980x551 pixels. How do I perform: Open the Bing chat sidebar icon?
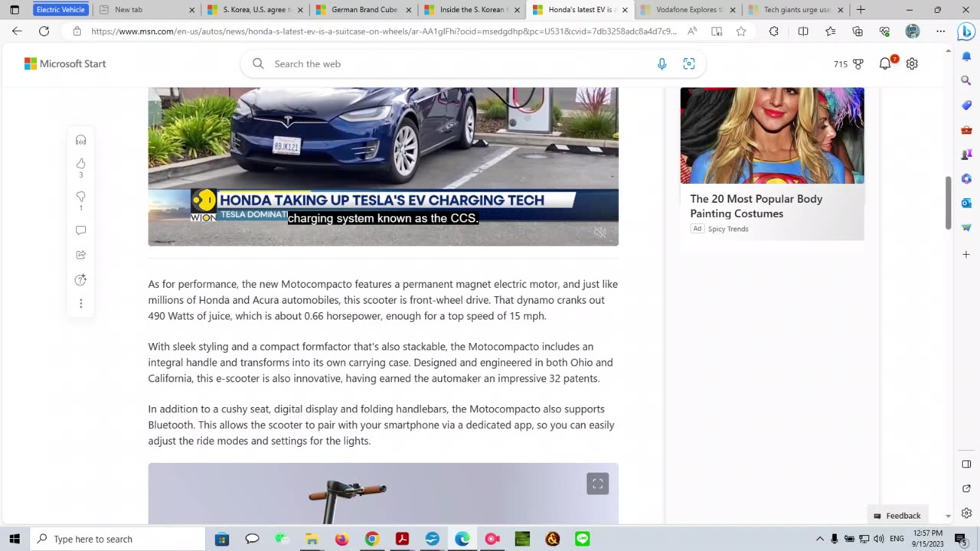coord(965,32)
